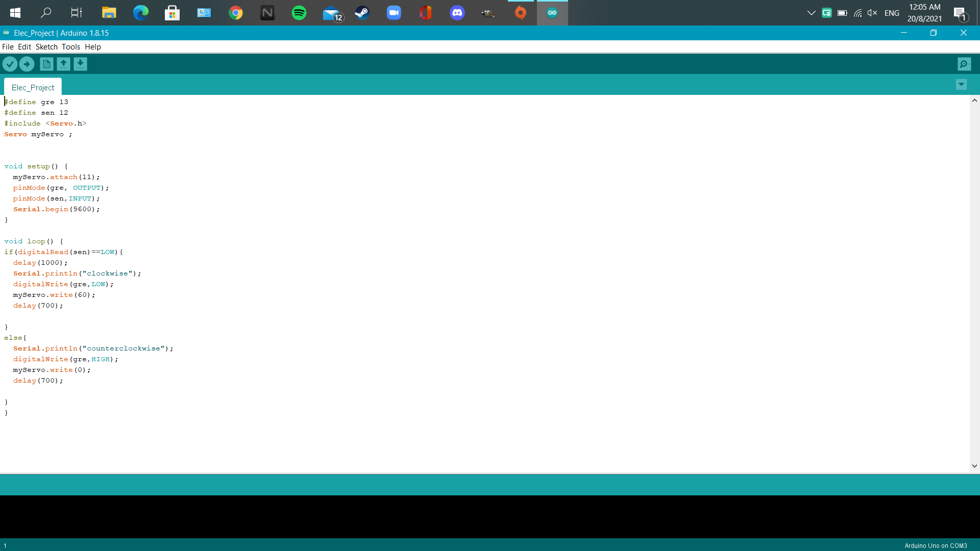This screenshot has width=980, height=551.
Task: Open Microsoft Edge from taskbar
Action: click(140, 13)
